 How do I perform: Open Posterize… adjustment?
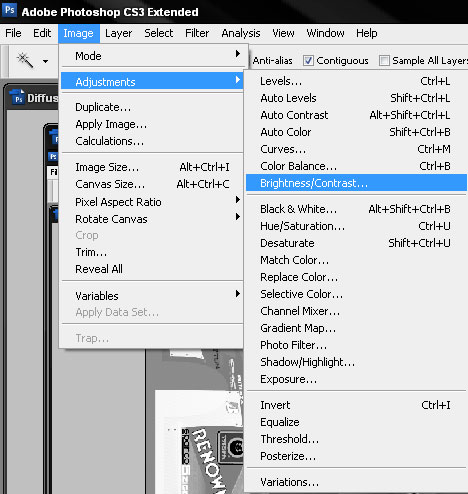(x=356, y=456)
